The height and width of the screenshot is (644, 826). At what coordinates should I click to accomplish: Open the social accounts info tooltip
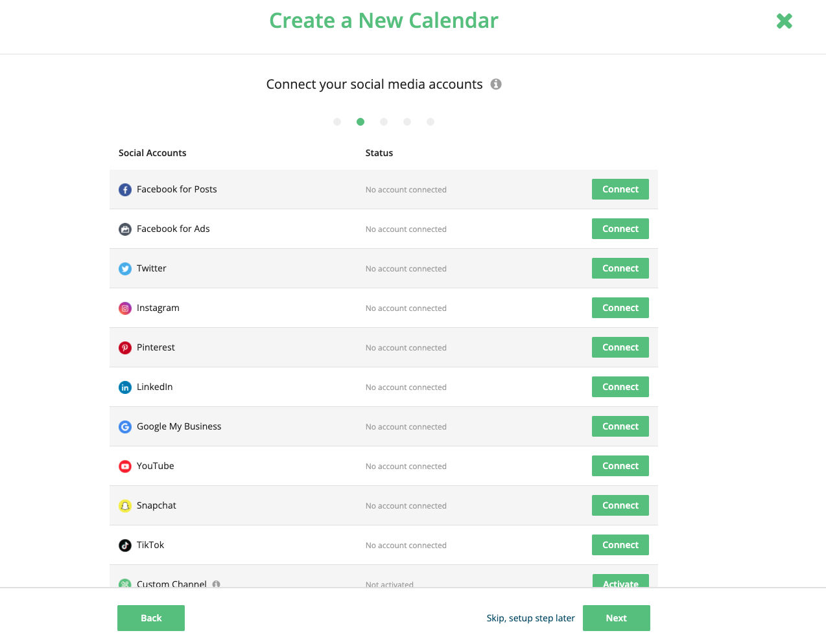click(x=496, y=84)
